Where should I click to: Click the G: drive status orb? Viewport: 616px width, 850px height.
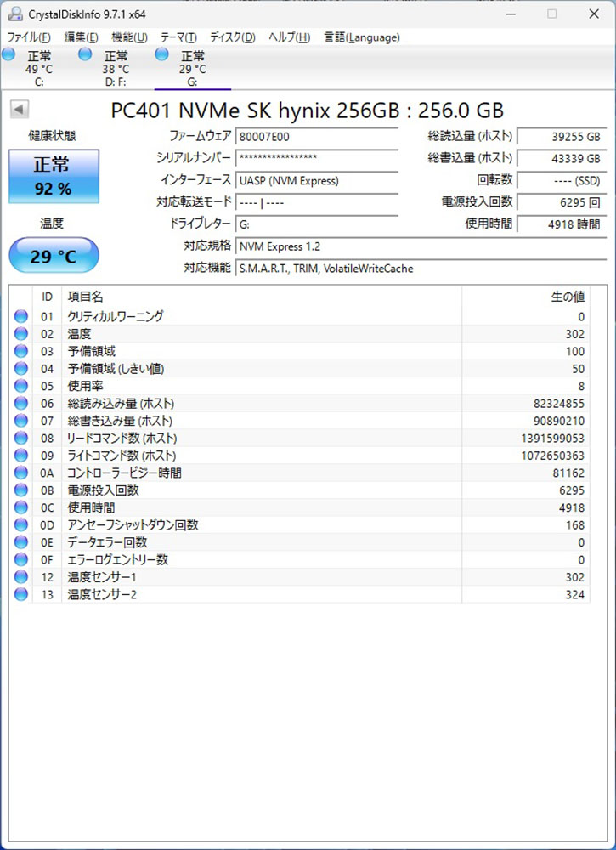point(161,55)
